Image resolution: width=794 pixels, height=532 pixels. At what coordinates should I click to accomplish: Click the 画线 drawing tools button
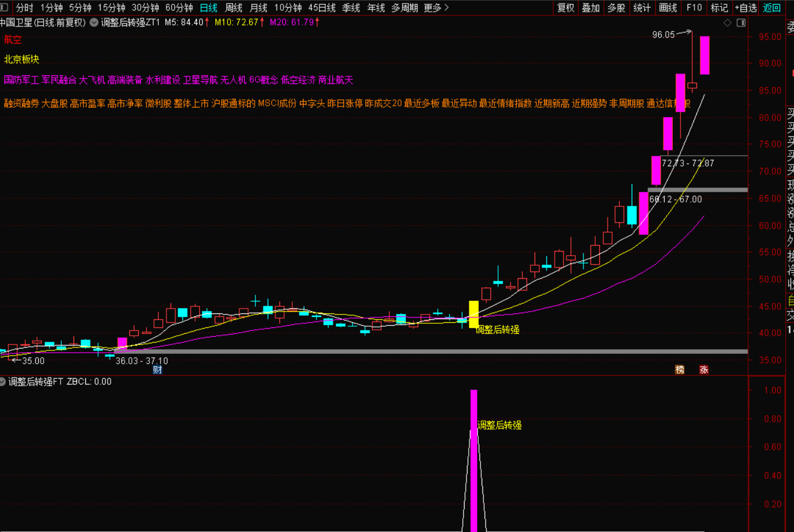pyautogui.click(x=668, y=8)
